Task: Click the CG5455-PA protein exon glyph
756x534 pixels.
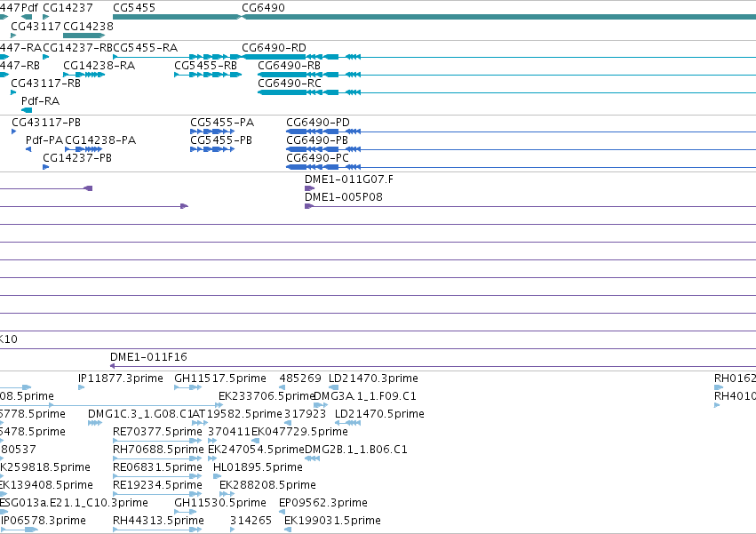Action: (212, 132)
